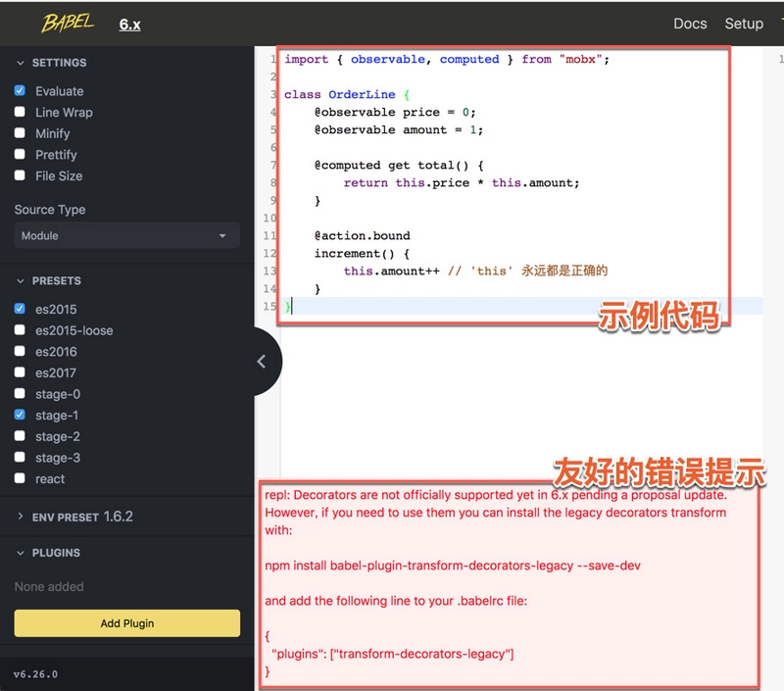
Task: Enable the es2017 preset
Action: coord(20,372)
